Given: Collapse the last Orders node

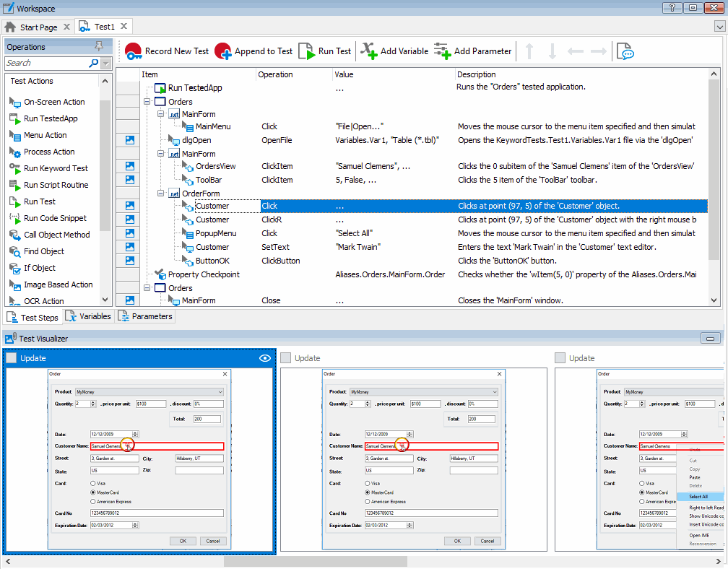Looking at the screenshot, I should pos(147,287).
